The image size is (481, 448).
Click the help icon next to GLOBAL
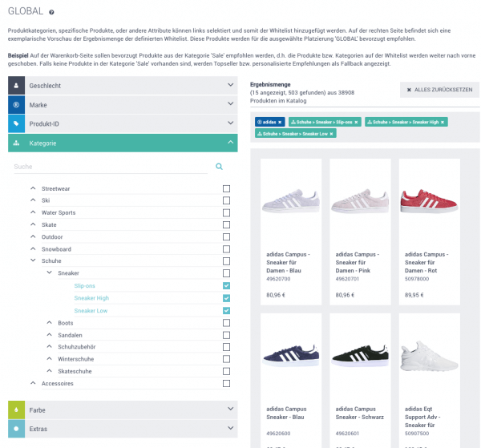51,12
